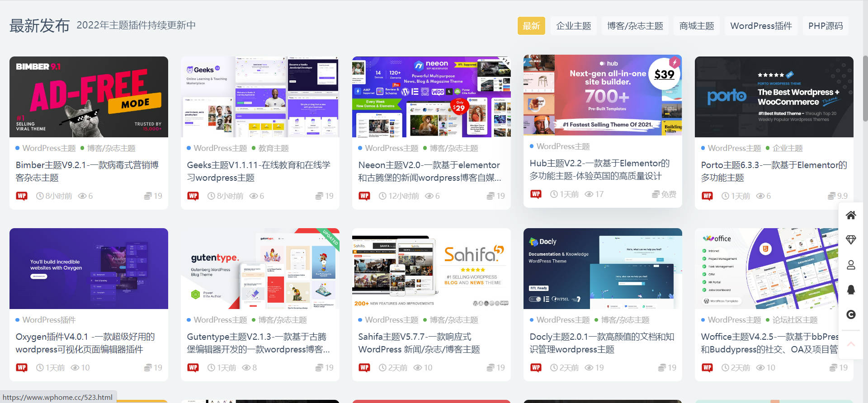
Task: Open the Sahifa主题V5.7.7 article title
Action: (x=419, y=343)
